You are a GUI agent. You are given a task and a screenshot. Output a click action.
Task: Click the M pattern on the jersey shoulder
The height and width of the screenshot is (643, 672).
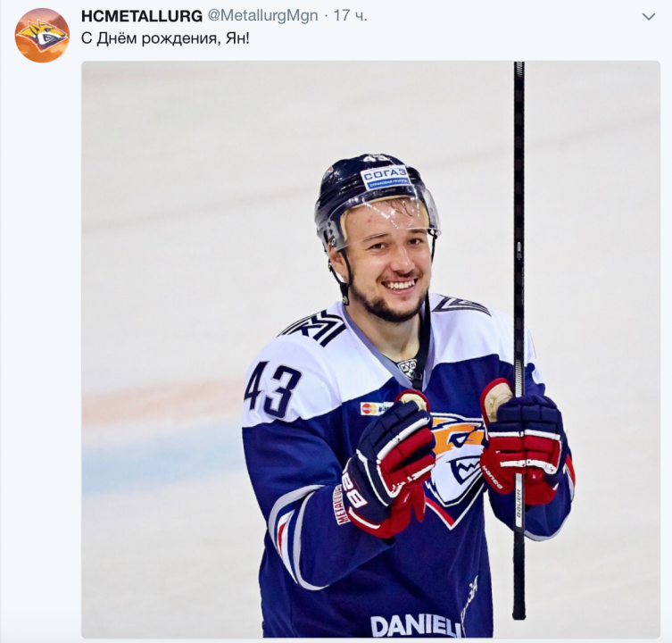314,328
